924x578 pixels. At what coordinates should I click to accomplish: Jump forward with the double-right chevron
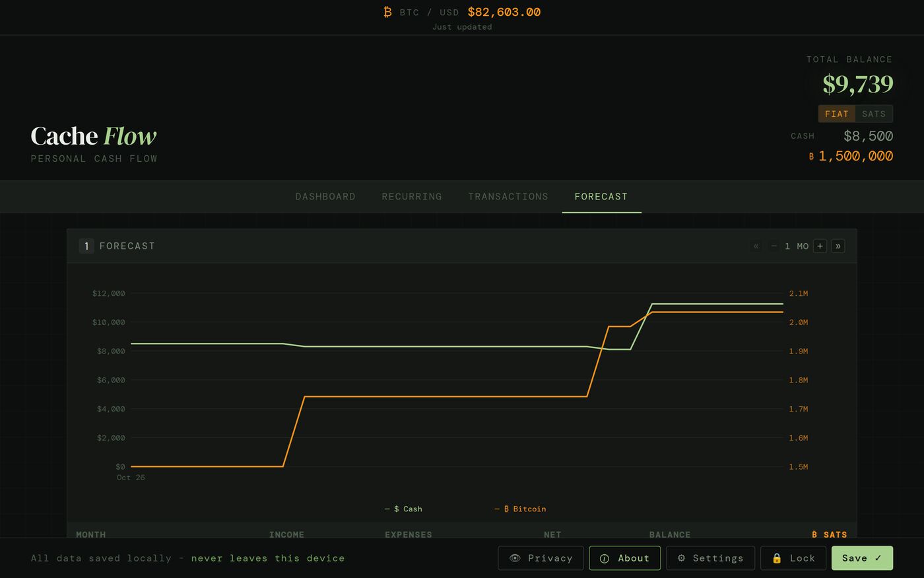(838, 246)
